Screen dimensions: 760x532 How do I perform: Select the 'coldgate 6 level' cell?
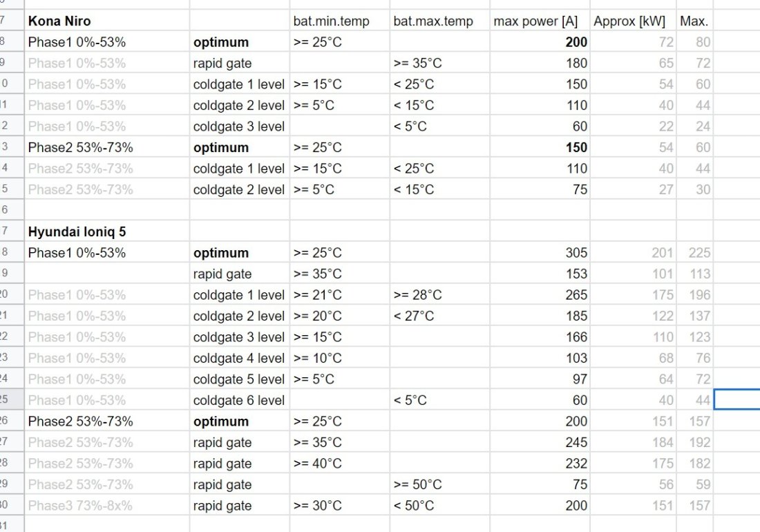(240, 400)
